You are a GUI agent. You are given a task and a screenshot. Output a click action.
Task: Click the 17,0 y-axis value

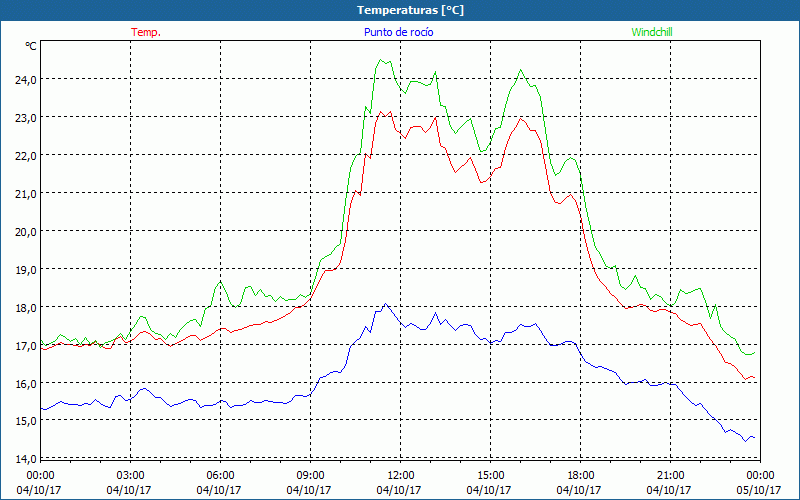(26, 346)
